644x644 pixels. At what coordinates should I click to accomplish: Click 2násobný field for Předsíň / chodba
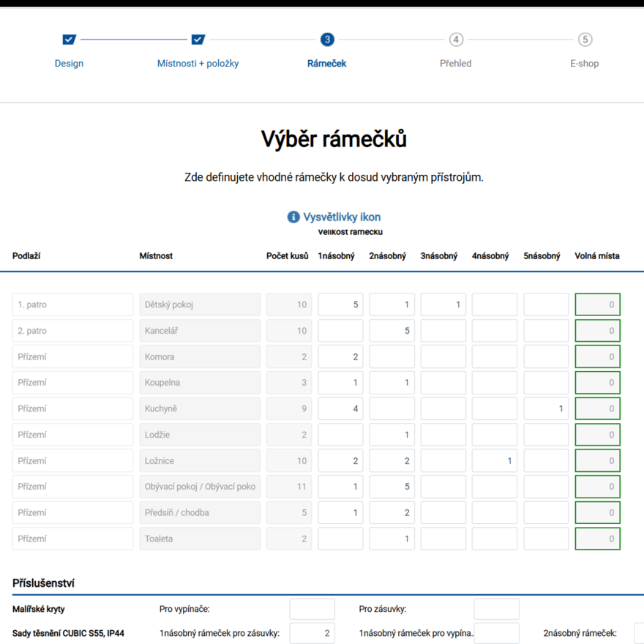click(392, 512)
